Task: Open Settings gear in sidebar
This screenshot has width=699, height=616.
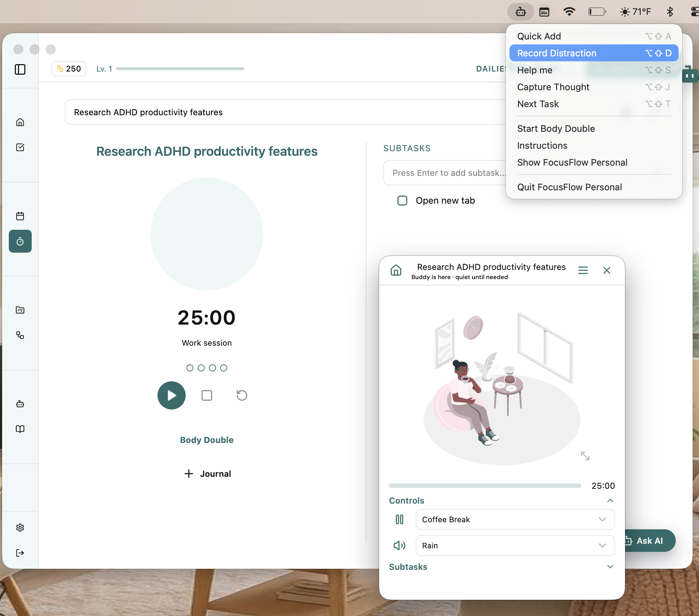Action: click(x=20, y=528)
